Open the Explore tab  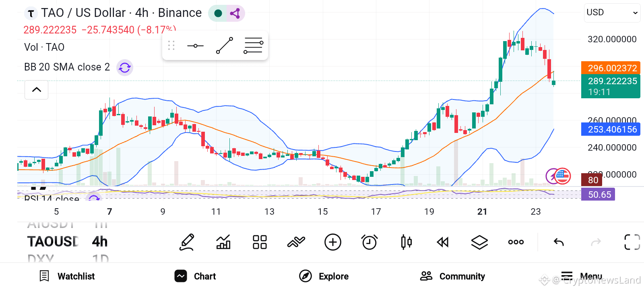click(x=324, y=276)
